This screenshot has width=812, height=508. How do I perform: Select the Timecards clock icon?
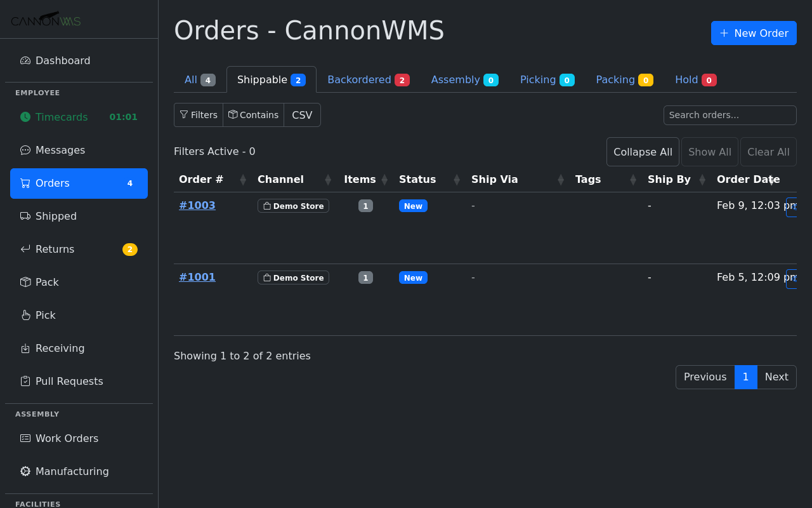25,117
